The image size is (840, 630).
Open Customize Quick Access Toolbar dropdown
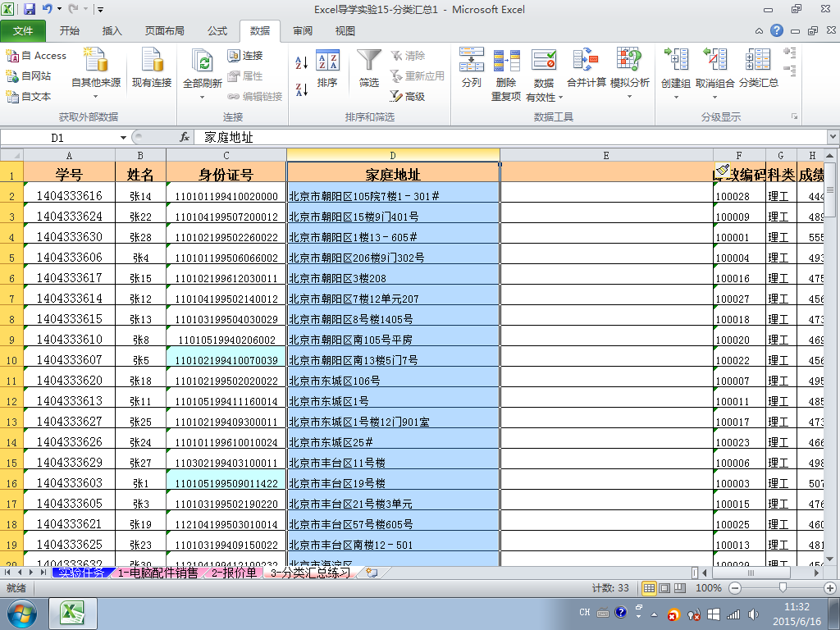click(100, 9)
